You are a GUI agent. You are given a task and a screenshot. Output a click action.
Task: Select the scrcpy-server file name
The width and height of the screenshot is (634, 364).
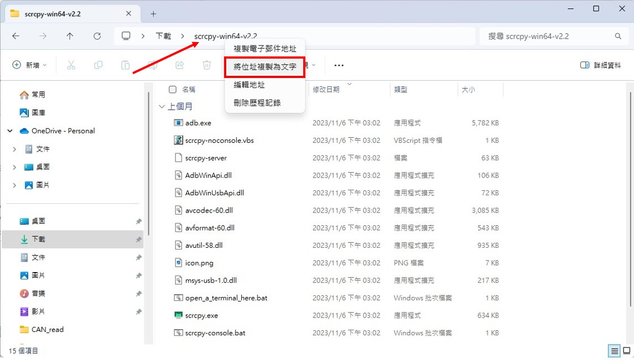tap(206, 158)
